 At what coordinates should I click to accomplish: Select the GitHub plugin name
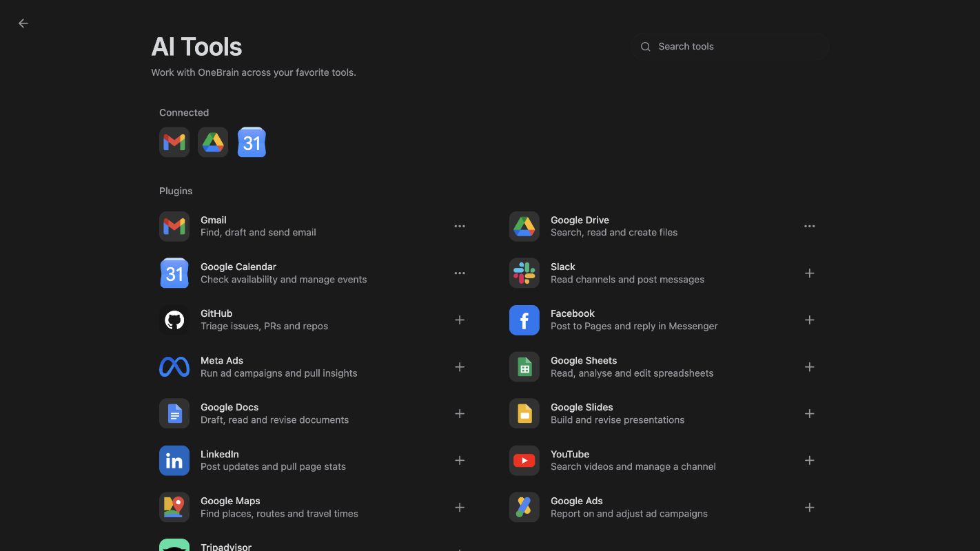[216, 313]
